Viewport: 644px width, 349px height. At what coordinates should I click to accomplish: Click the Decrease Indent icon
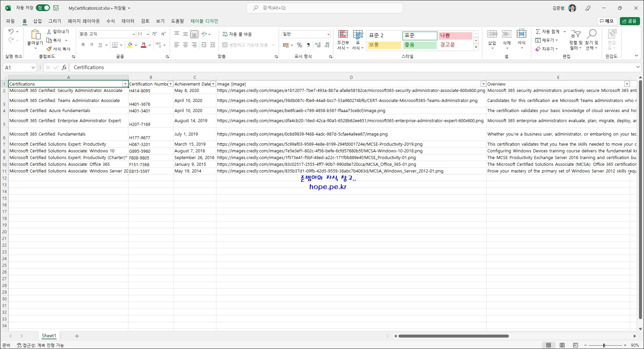point(204,45)
